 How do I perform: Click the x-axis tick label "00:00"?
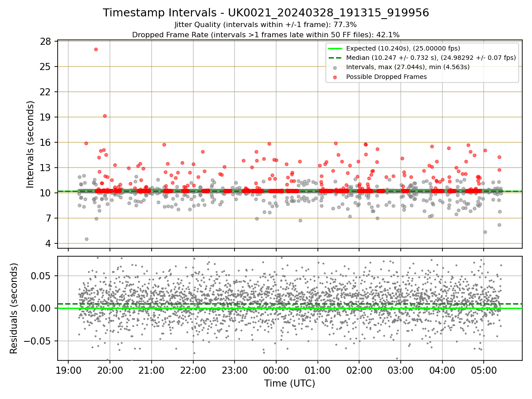pos(276,370)
